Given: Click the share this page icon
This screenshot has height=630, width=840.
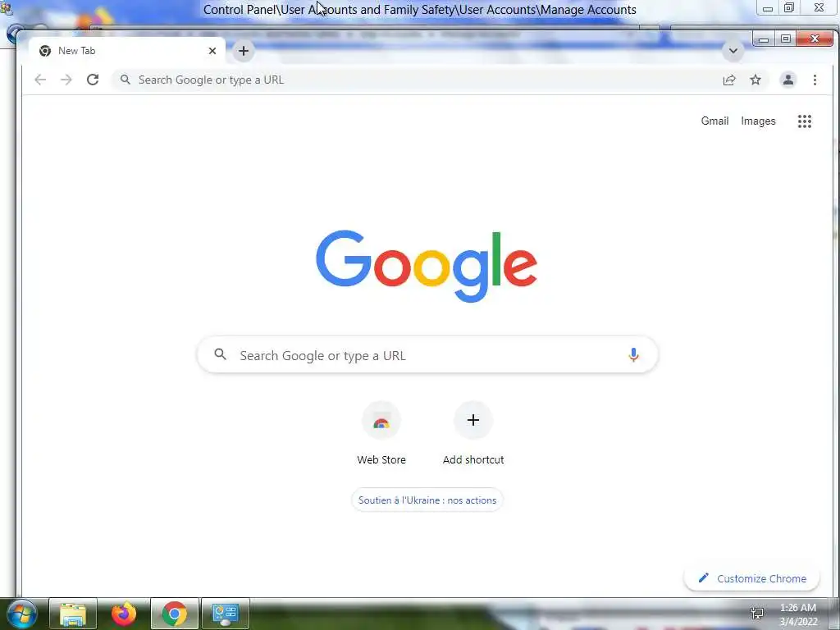Looking at the screenshot, I should pos(729,80).
